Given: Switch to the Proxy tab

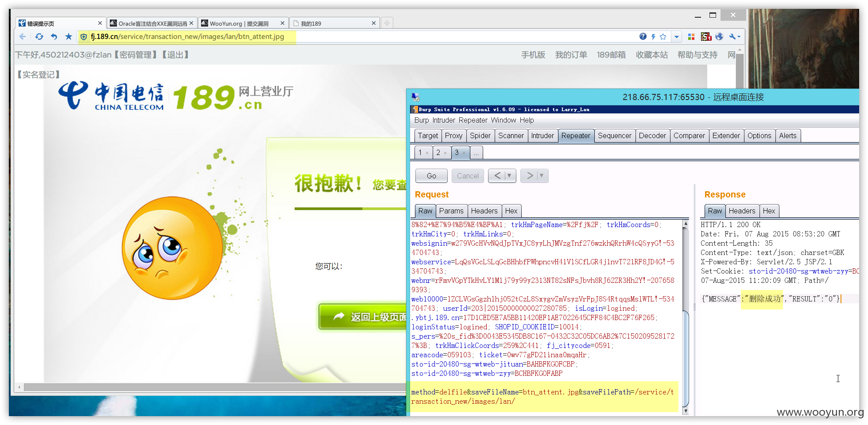Looking at the screenshot, I should click(453, 135).
